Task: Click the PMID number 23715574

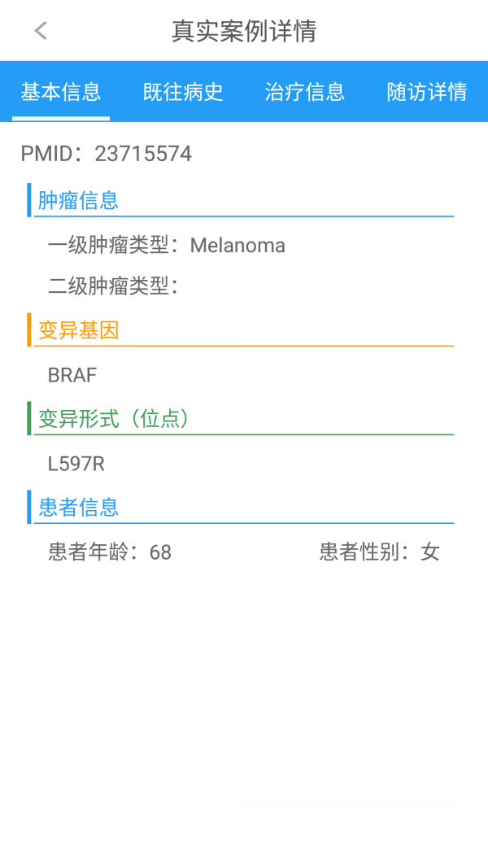Action: 143,154
